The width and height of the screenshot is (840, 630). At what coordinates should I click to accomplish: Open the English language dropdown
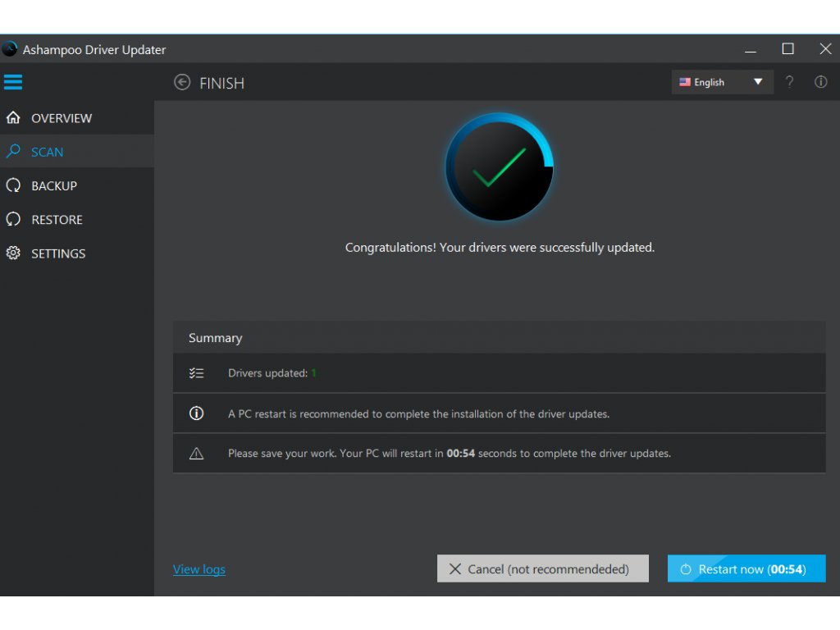click(722, 82)
